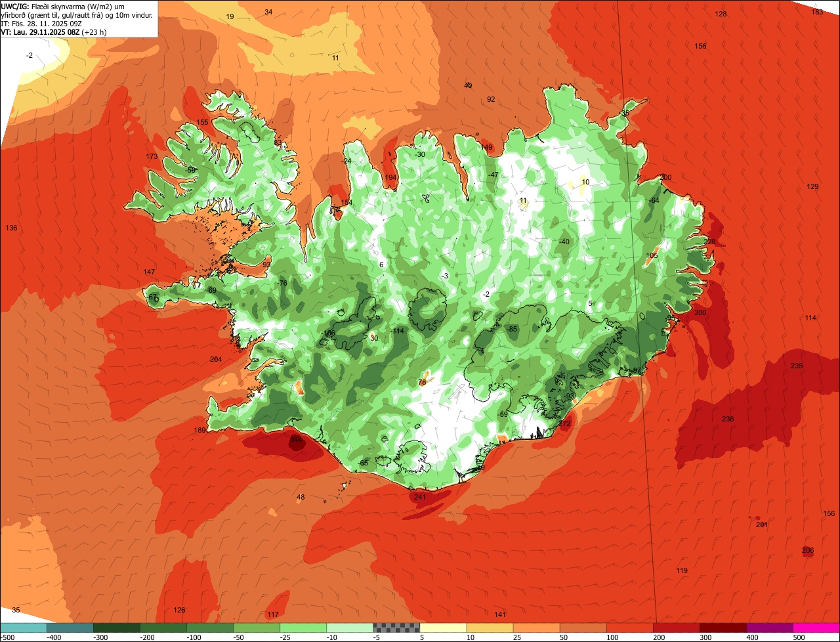Click the map value 48
The image size is (840, 642).
[x=301, y=497]
